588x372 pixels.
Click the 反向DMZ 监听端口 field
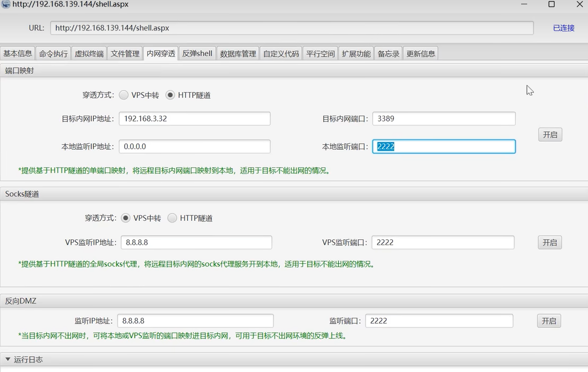439,321
